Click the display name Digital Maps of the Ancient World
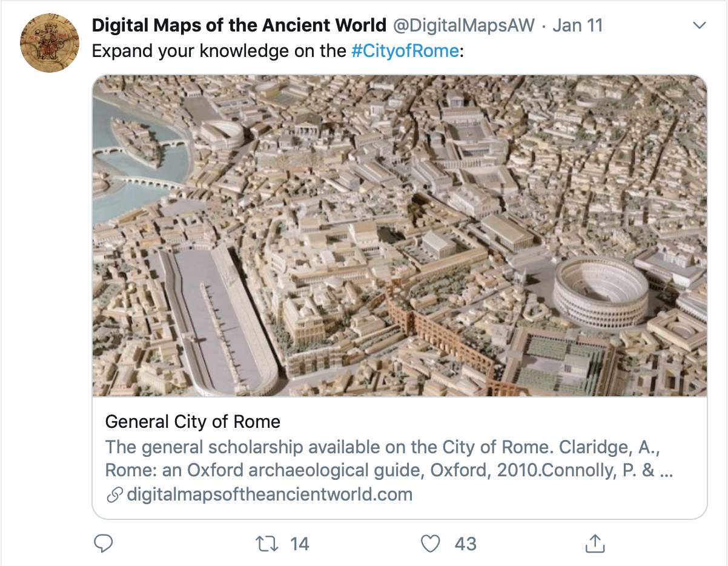This screenshot has width=728, height=566. pyautogui.click(x=239, y=25)
